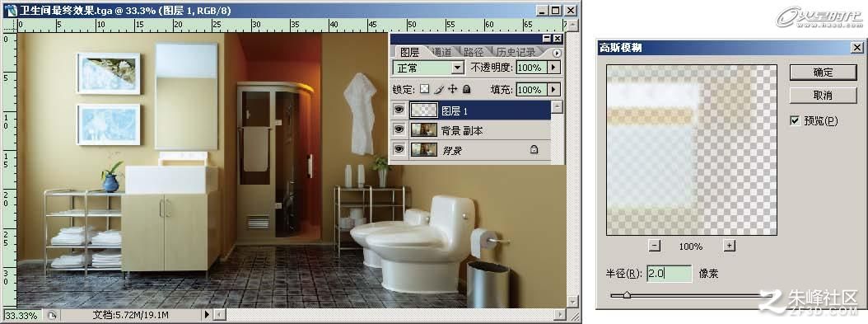Click lock position move icon
The image size is (868, 324).
point(452,88)
